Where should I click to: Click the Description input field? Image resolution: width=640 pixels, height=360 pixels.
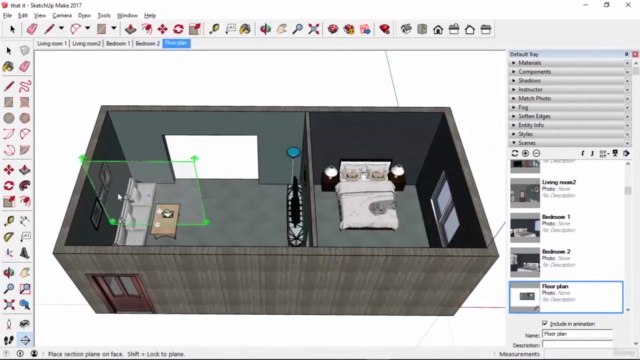(x=577, y=345)
